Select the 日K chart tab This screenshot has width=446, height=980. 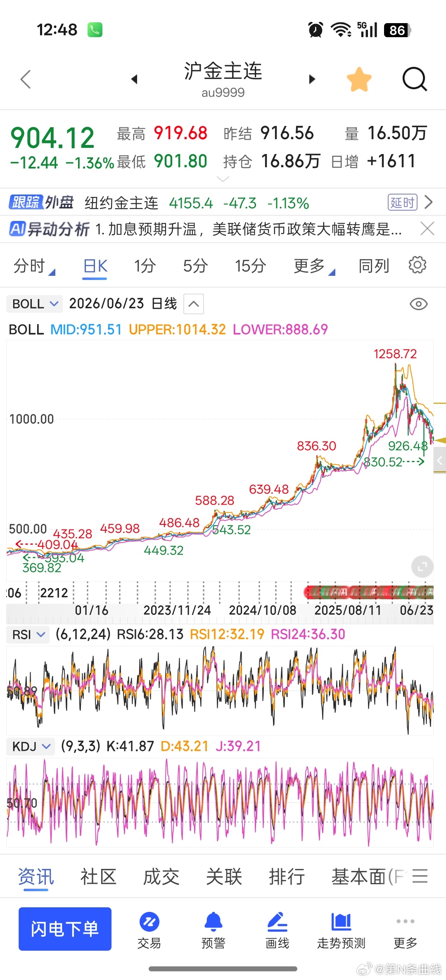95,266
